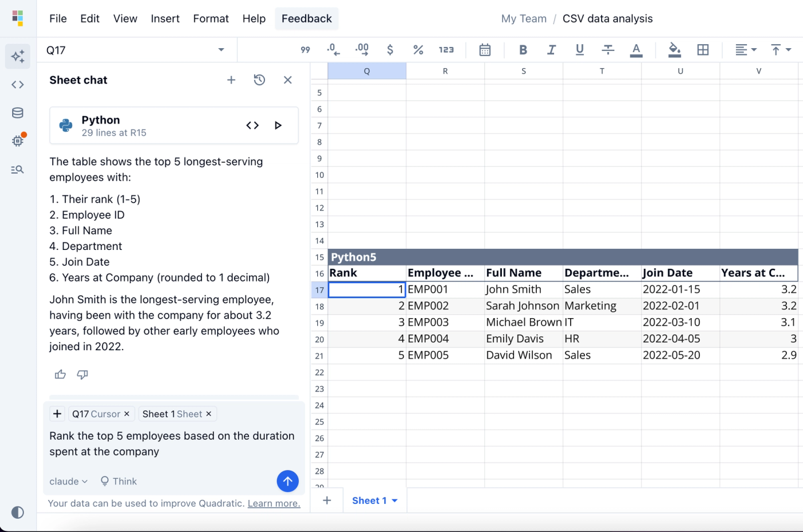Viewport: 803px width, 532px height.
Task: Open the File menu
Action: pos(58,18)
